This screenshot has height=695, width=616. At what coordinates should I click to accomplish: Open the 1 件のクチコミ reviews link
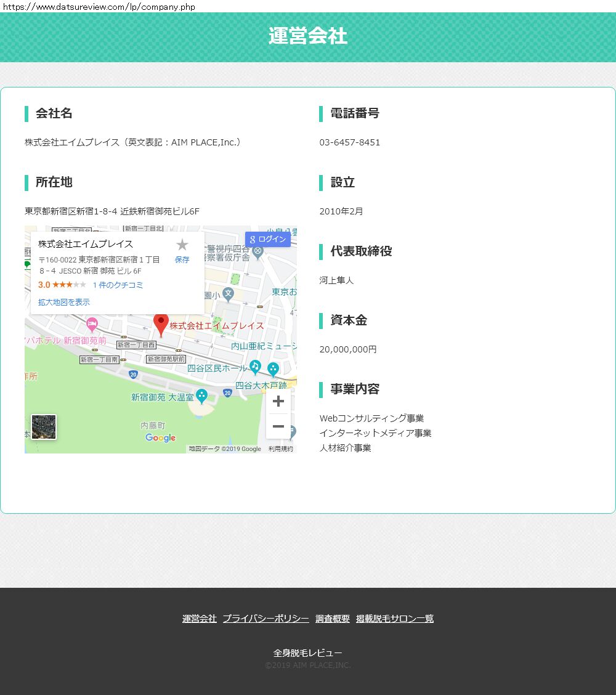(x=118, y=285)
